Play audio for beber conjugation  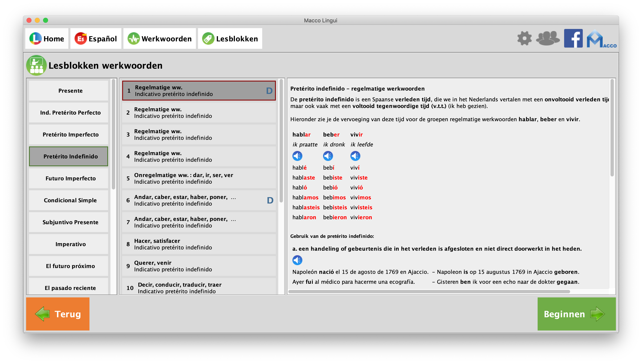point(328,156)
